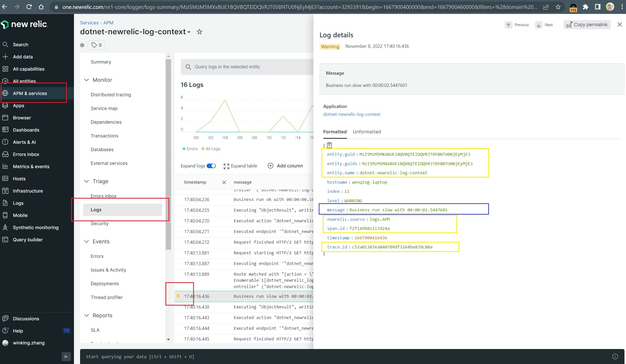Screen dimensions: 626x364
Task: Toggle the Expand logs switch
Action: coord(211,166)
